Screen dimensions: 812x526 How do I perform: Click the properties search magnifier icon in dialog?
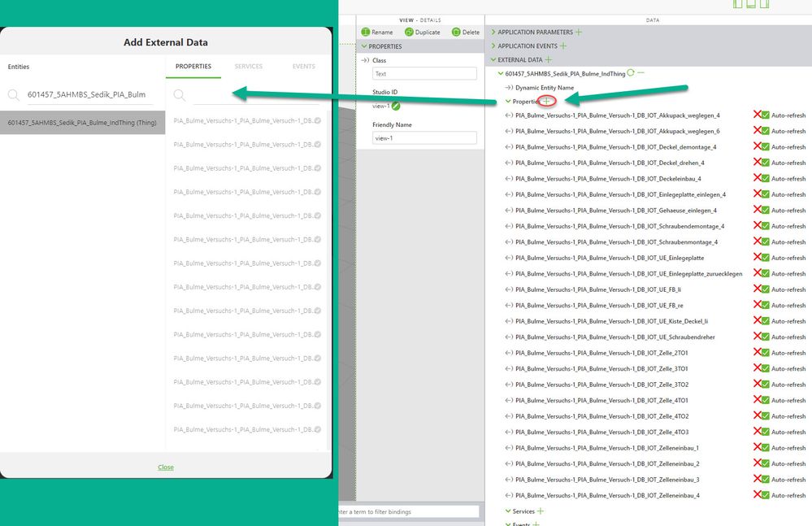click(x=179, y=95)
